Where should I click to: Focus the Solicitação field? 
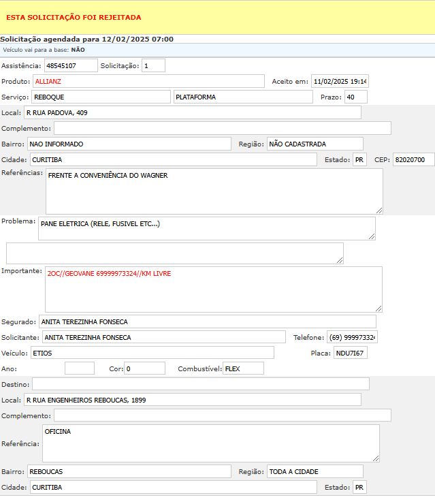(153, 66)
